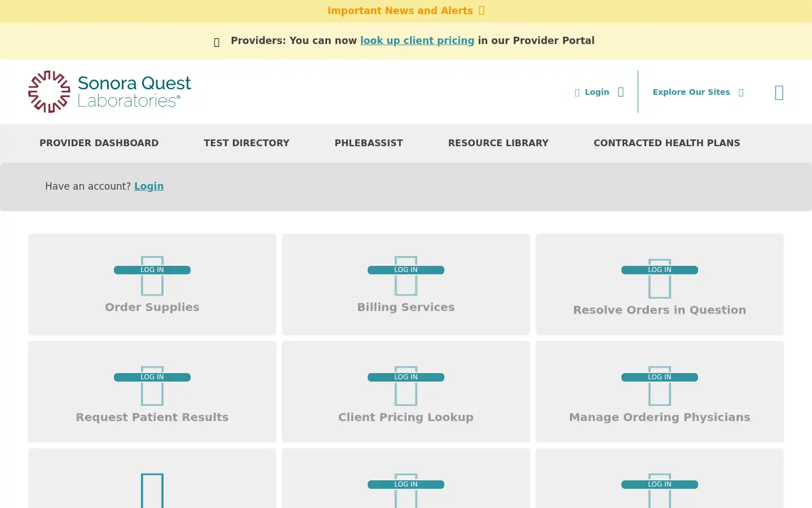Click the info icon in the Providers notice
This screenshot has height=508, width=812.
[217, 42]
